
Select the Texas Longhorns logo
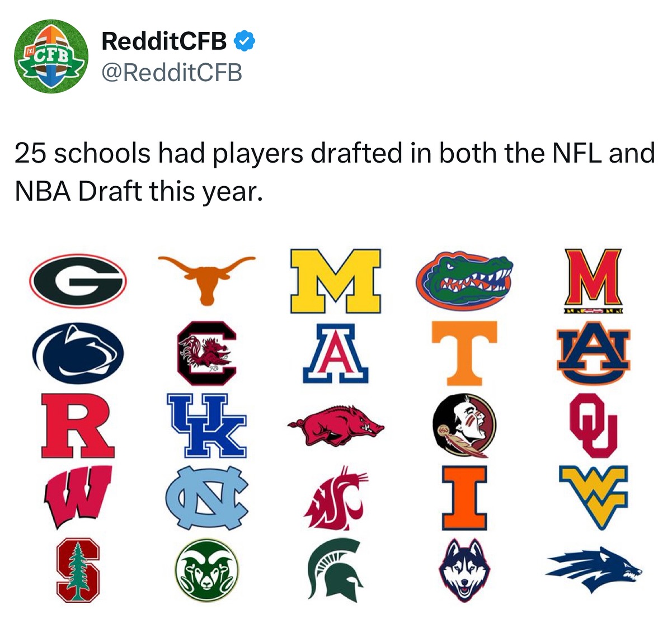click(x=206, y=278)
